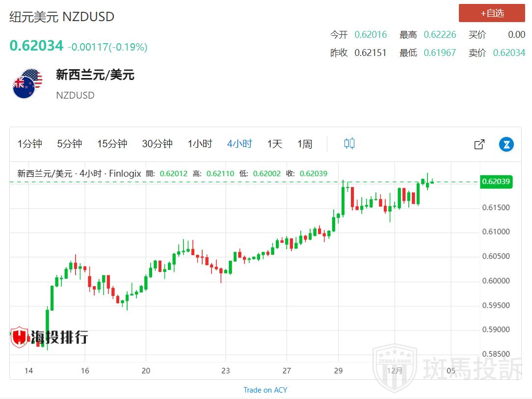Add NZDUSD to watchlist with +自选
The width and height of the screenshot is (532, 399).
[492, 13]
